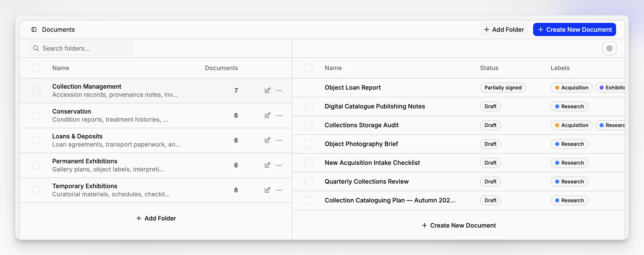
Task: Click document count 7 for Collection Management
Action: [x=236, y=91]
